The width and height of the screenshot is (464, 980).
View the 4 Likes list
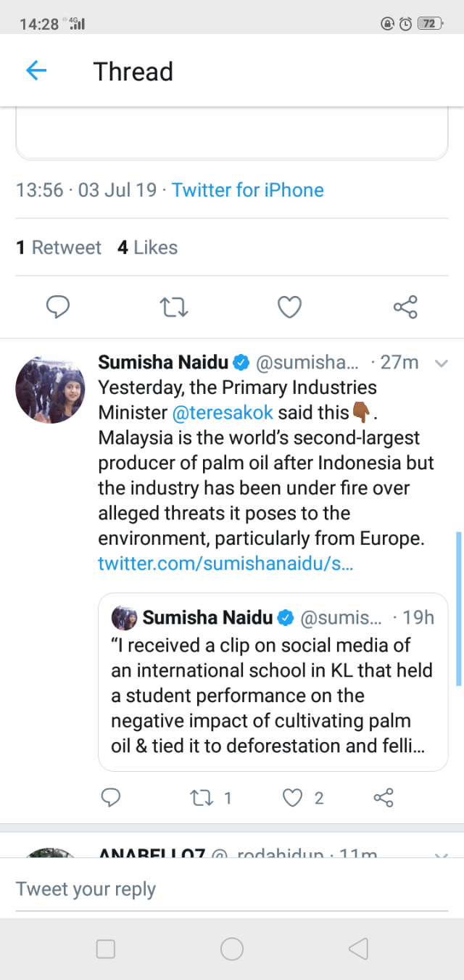click(147, 247)
